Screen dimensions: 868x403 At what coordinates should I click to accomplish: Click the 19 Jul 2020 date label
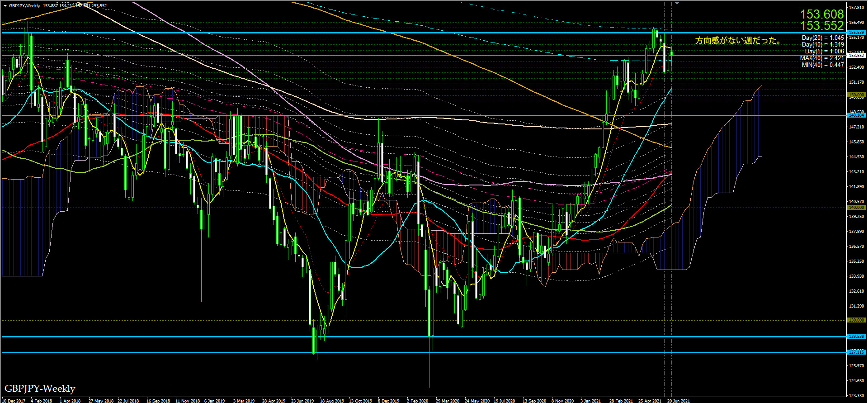(505, 401)
